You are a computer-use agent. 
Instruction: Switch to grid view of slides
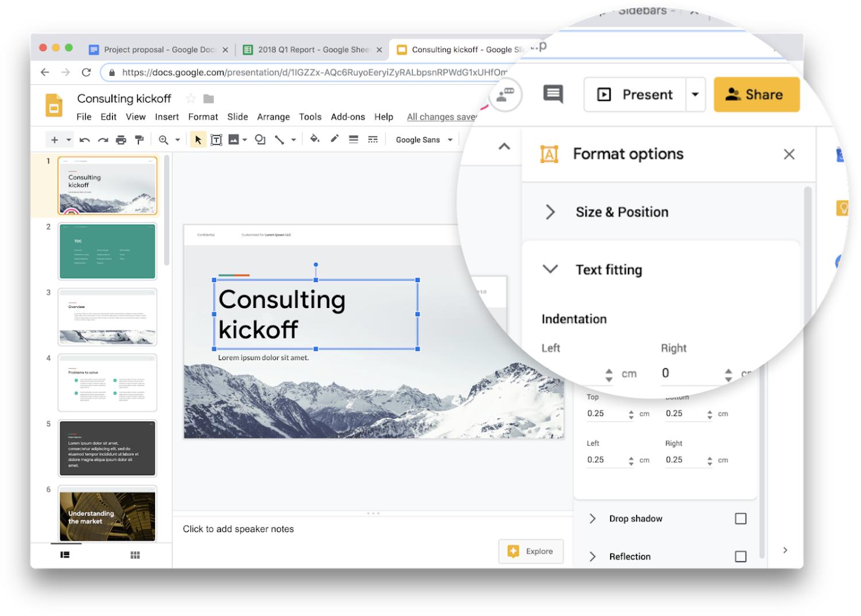(135, 555)
